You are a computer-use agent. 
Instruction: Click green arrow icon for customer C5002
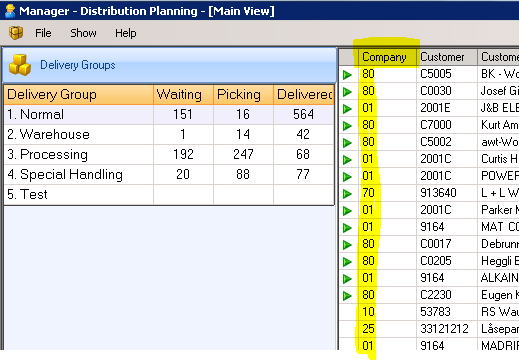click(x=347, y=142)
